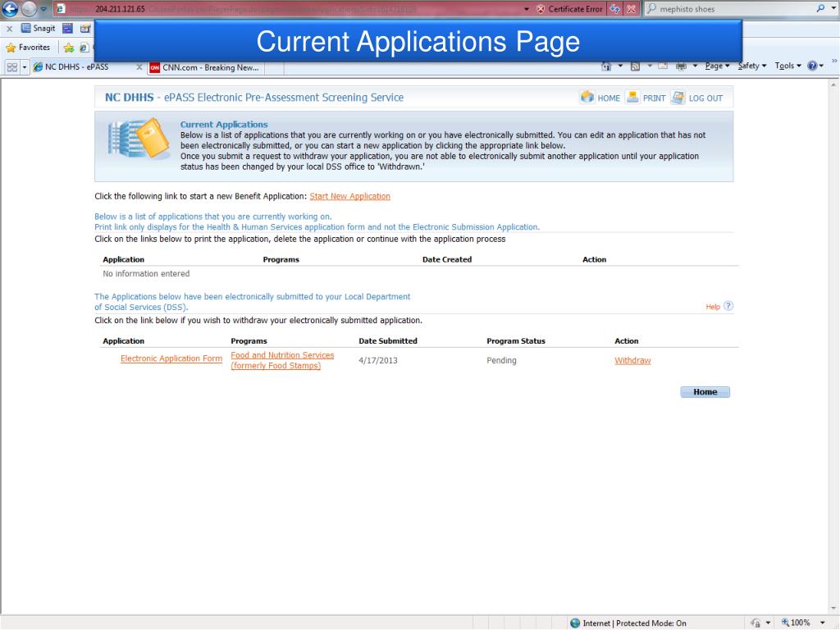Click the No information entered text

click(146, 274)
